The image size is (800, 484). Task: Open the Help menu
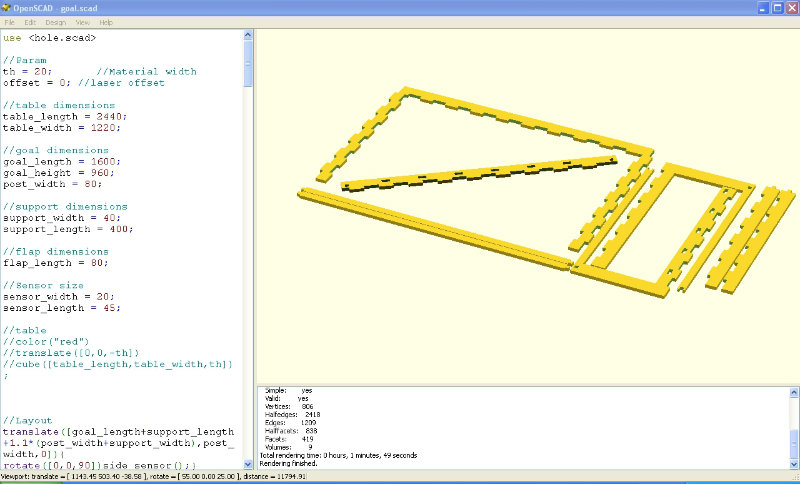[x=106, y=22]
